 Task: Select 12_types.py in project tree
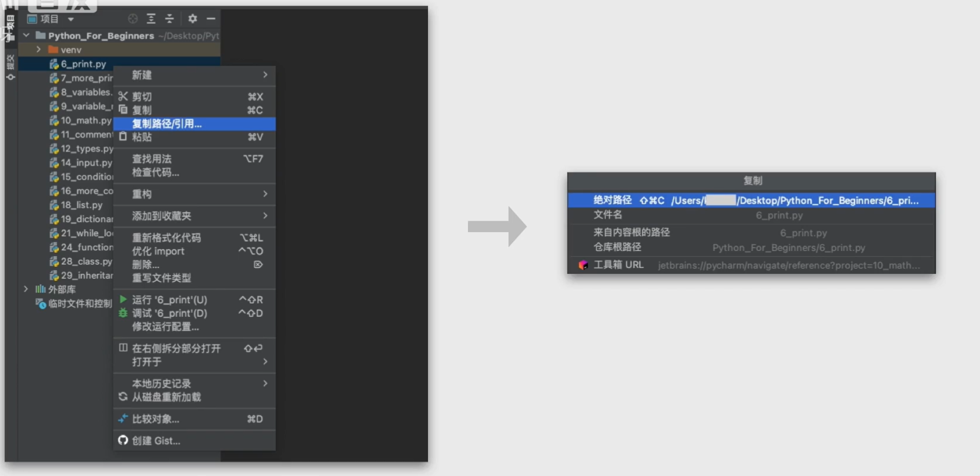pos(81,149)
